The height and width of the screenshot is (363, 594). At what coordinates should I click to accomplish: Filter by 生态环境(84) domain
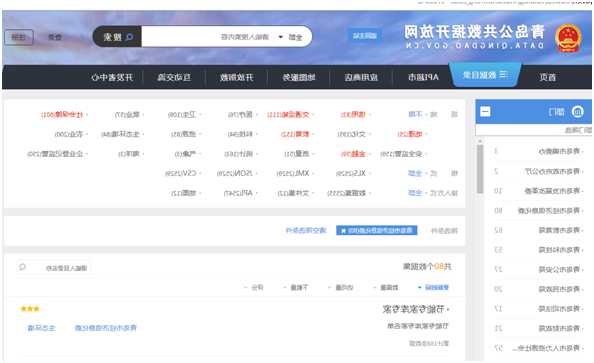pos(120,134)
